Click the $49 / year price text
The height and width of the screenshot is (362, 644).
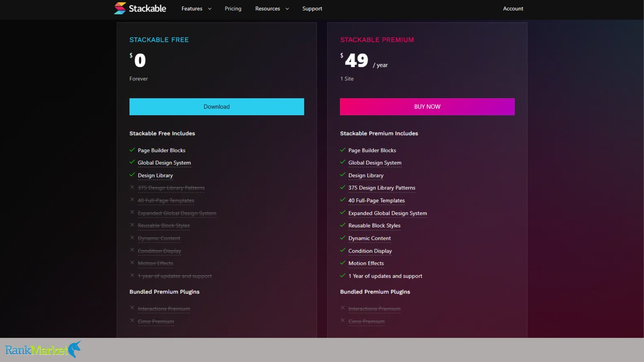364,61
